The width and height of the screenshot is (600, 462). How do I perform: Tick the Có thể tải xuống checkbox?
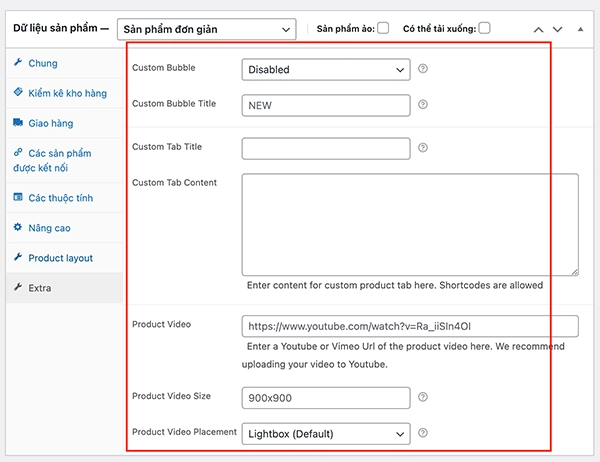(x=484, y=28)
